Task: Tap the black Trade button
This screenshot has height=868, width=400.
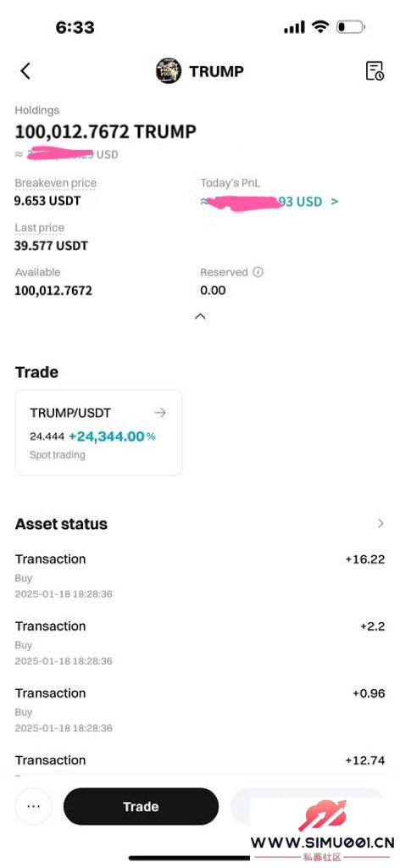Action: [x=141, y=807]
